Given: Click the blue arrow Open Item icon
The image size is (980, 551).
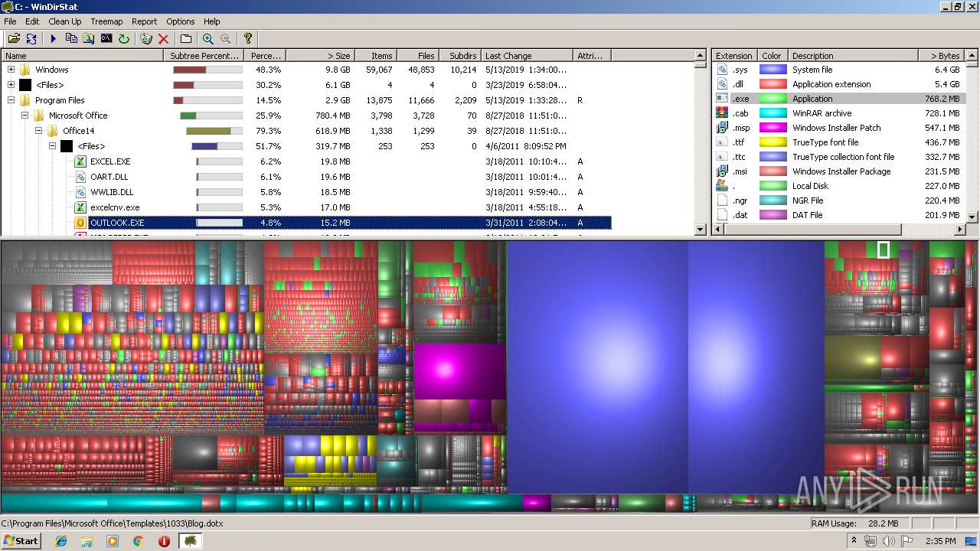Looking at the screenshot, I should [54, 38].
